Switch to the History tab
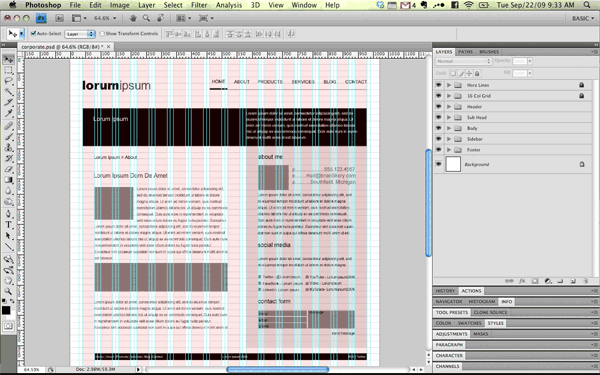The height and width of the screenshot is (375, 600). point(445,291)
